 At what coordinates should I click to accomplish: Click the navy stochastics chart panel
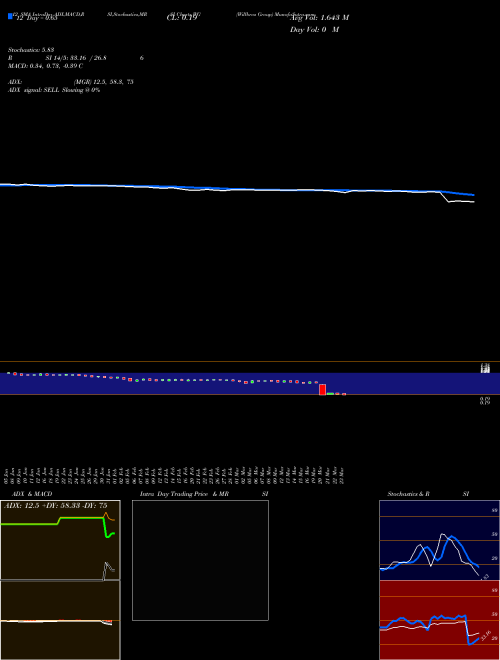439,540
